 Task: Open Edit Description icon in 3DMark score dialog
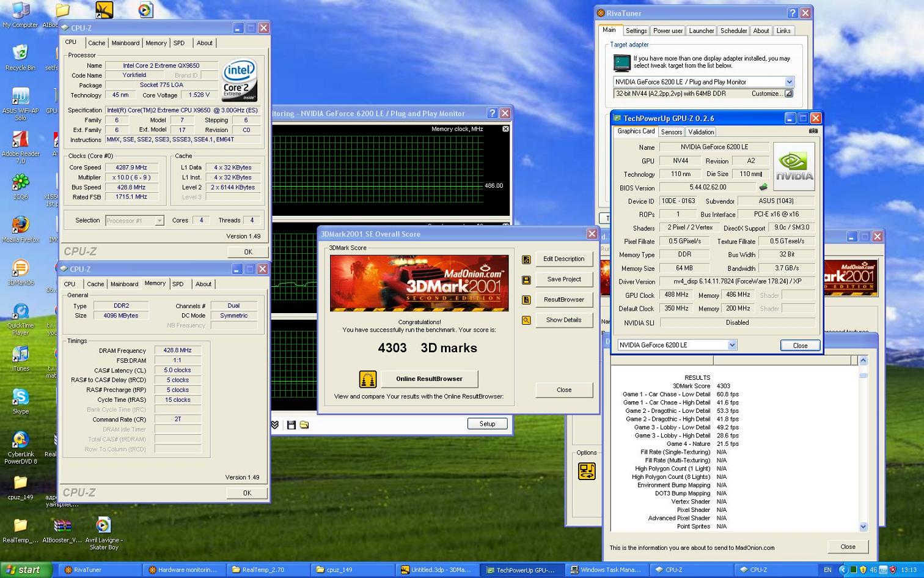point(526,259)
